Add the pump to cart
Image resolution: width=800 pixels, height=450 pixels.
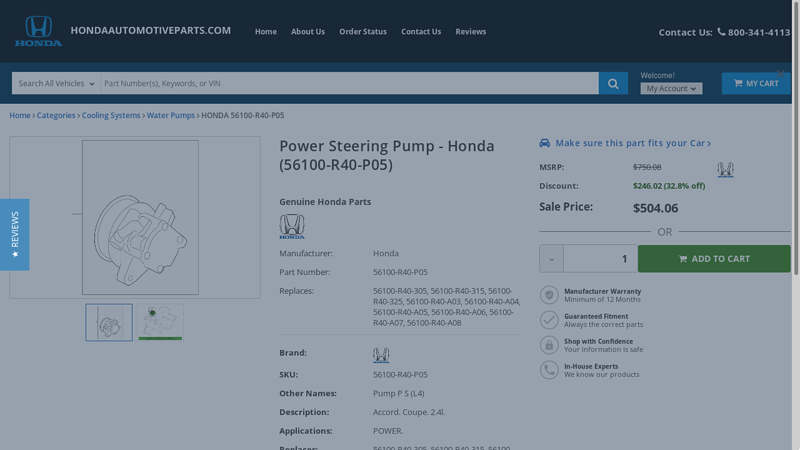[714, 259]
